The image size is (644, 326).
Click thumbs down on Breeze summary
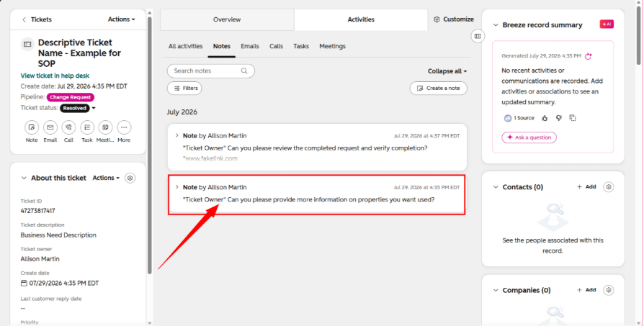tap(558, 118)
